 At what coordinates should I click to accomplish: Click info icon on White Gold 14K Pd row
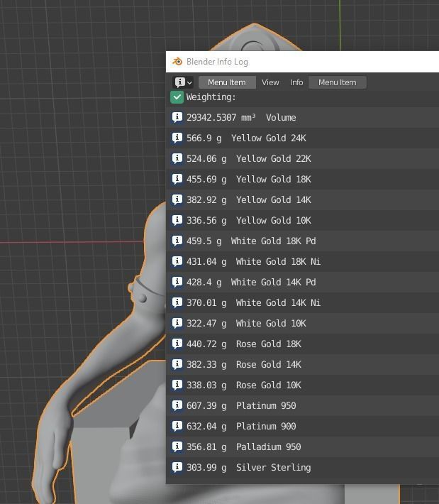click(x=177, y=282)
